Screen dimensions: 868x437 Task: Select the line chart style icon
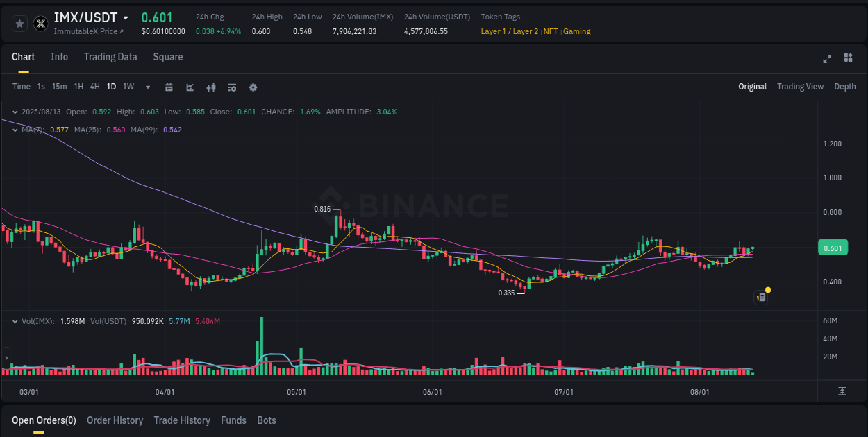pos(190,87)
